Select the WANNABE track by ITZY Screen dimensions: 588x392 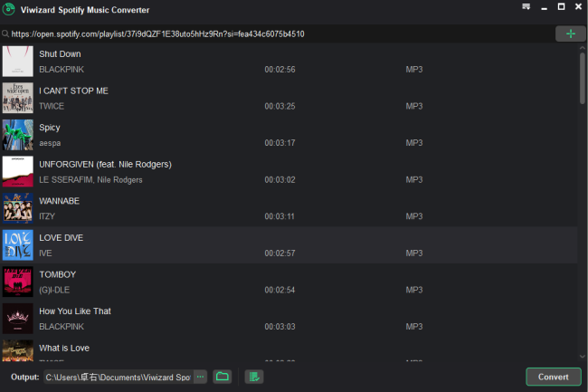coord(60,201)
